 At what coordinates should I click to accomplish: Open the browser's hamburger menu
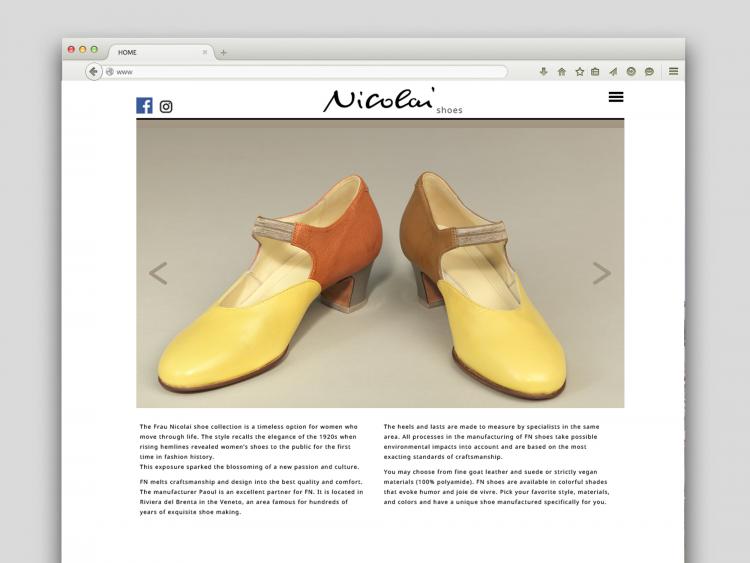pos(674,72)
